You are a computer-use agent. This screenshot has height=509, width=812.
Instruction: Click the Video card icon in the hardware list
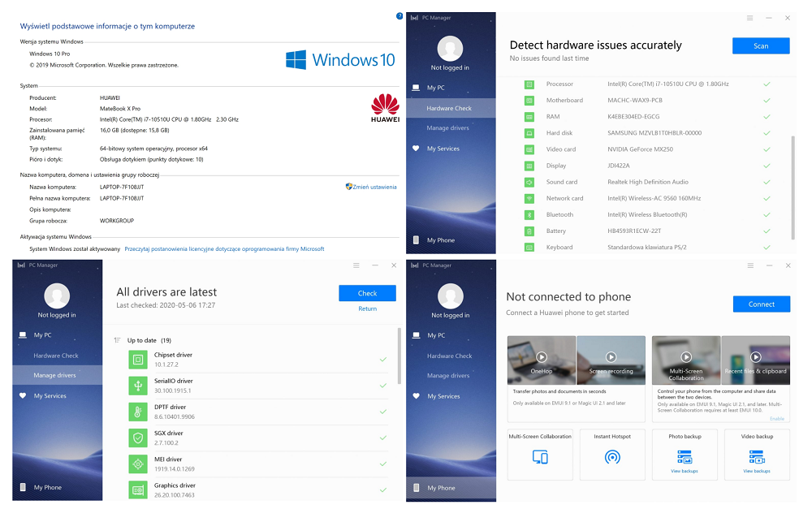pos(529,149)
